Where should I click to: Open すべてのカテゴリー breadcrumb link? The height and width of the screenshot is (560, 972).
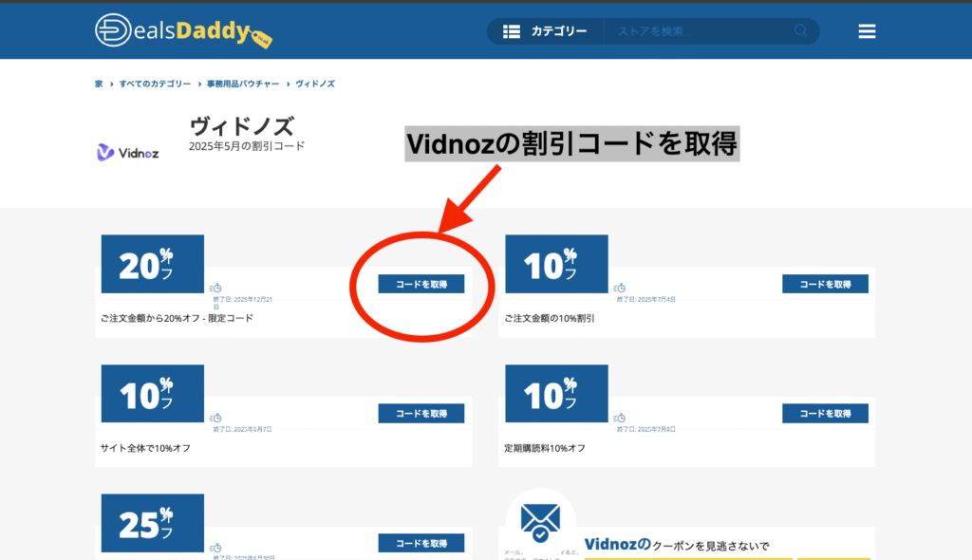point(155,84)
